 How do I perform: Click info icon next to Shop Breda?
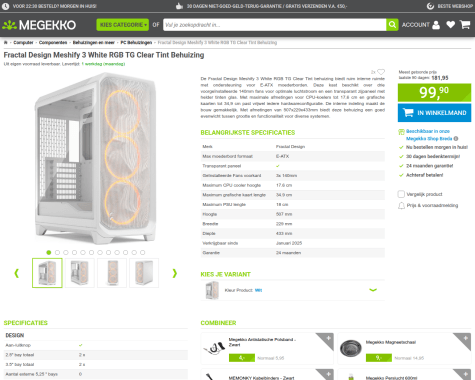point(456,139)
